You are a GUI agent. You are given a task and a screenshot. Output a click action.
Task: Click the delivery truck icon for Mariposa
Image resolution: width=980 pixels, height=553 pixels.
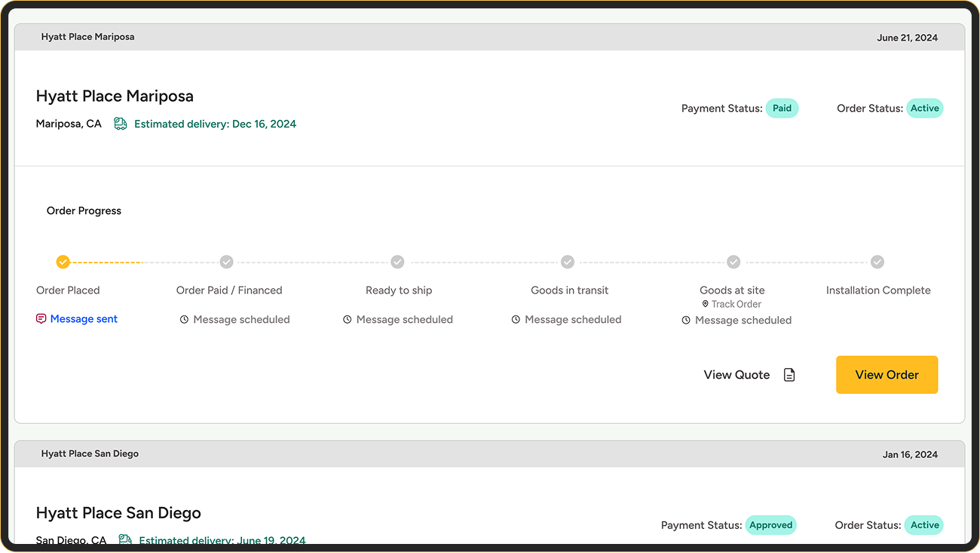point(121,124)
